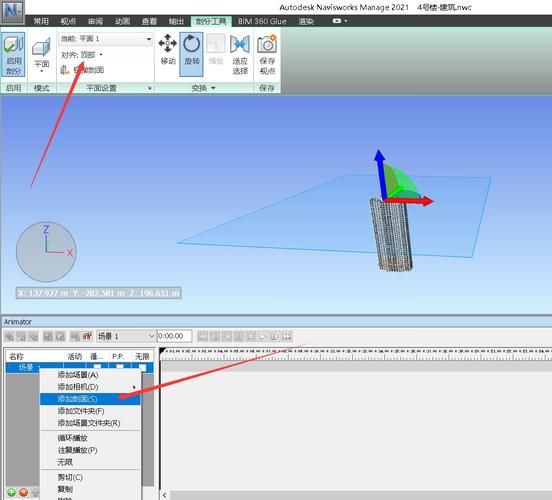The width and height of the screenshot is (552, 500).
Task: Click the 链接剖面 link section planes icon
Action: (x=65, y=70)
